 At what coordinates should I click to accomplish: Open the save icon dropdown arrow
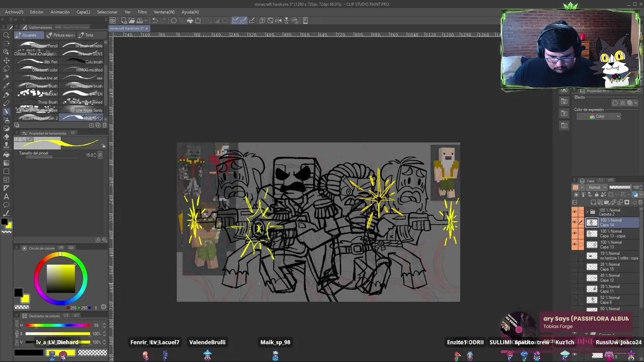[146, 21]
